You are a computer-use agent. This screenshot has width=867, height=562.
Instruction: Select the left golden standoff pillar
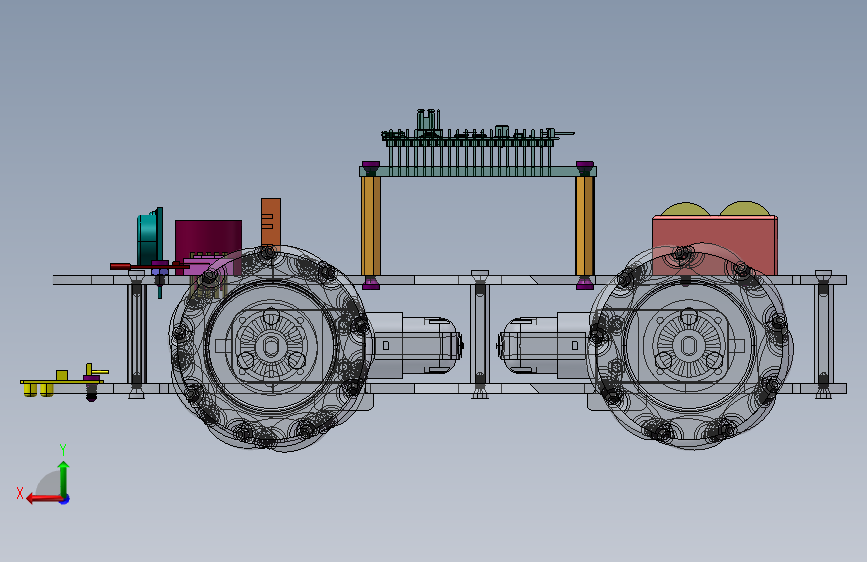click(x=370, y=226)
